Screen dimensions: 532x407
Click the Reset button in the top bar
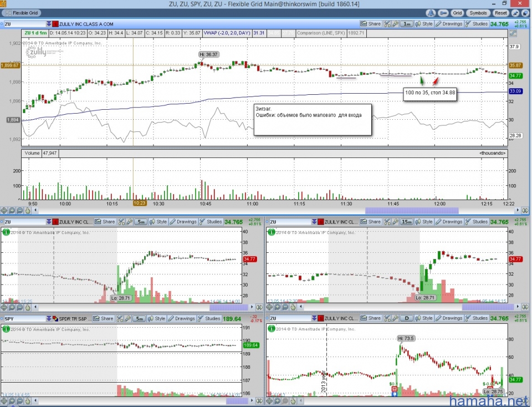pos(501,13)
